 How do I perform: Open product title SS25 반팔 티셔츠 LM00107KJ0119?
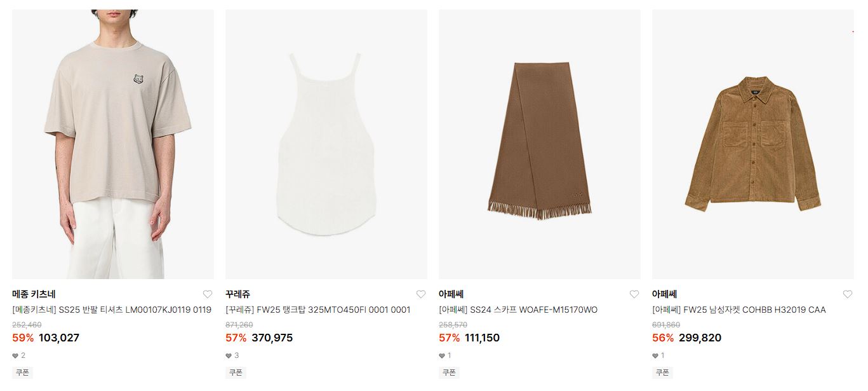(x=112, y=310)
